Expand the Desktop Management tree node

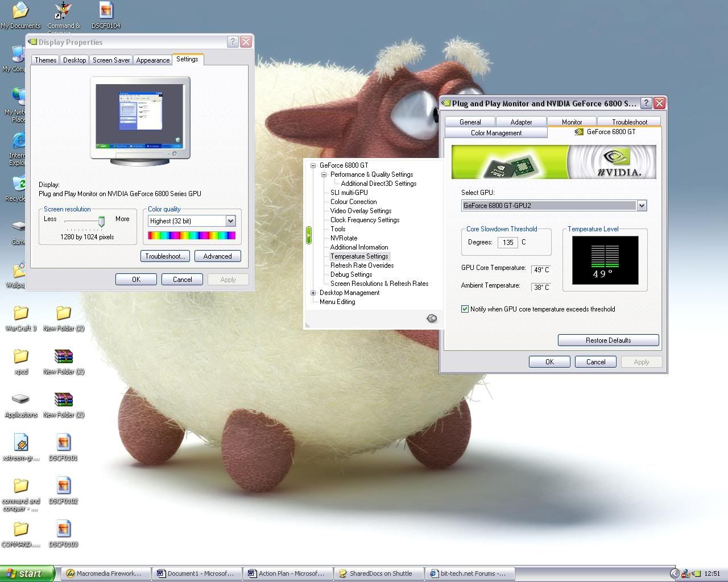point(313,293)
